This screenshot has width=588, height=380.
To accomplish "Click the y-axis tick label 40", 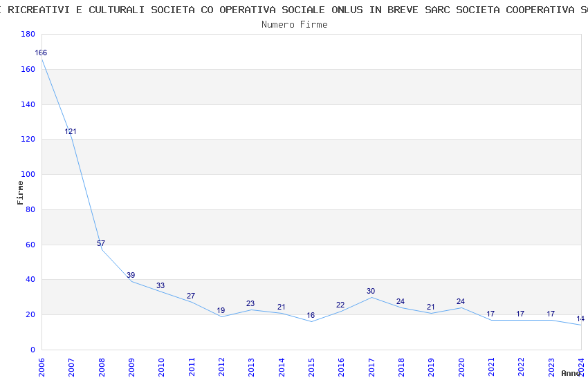I will pyautogui.click(x=30, y=279).
